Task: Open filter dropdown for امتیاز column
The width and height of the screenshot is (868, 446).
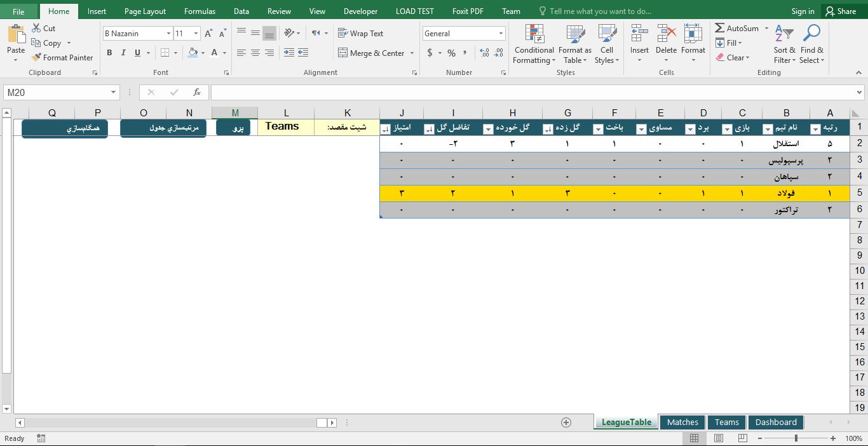Action: click(386, 129)
